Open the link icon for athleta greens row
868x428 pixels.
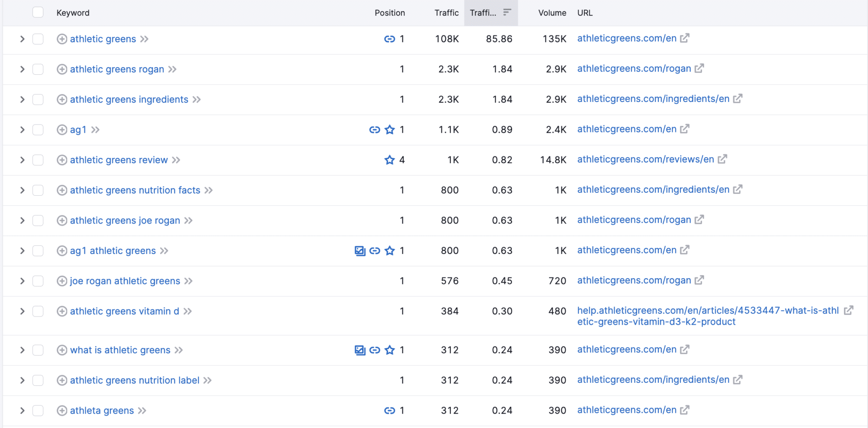pos(389,410)
